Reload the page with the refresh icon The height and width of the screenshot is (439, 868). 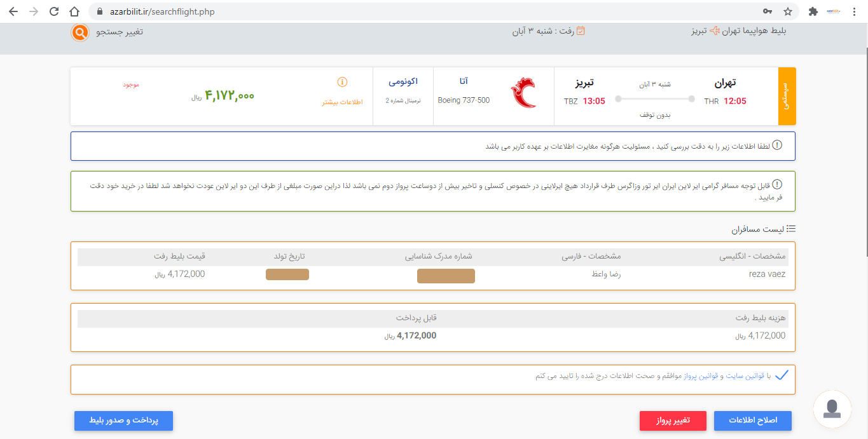pyautogui.click(x=54, y=11)
